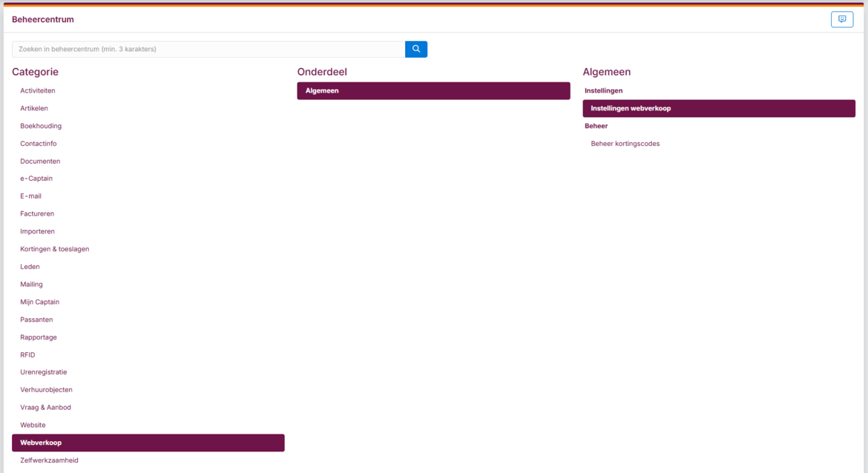Open the Documenten category
Screen dimensions: 868x473
tap(40, 161)
